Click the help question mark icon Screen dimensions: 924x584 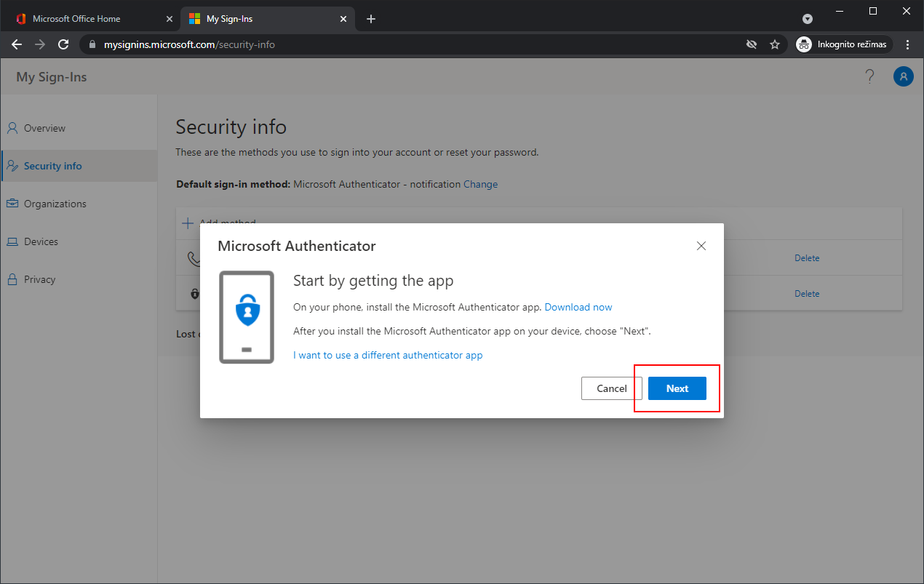click(x=869, y=76)
